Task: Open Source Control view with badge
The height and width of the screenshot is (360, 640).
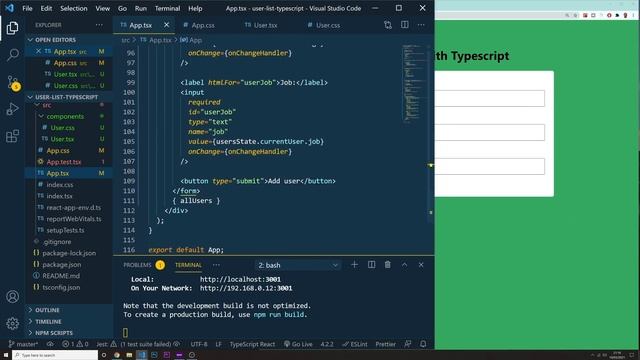Action: (13, 82)
